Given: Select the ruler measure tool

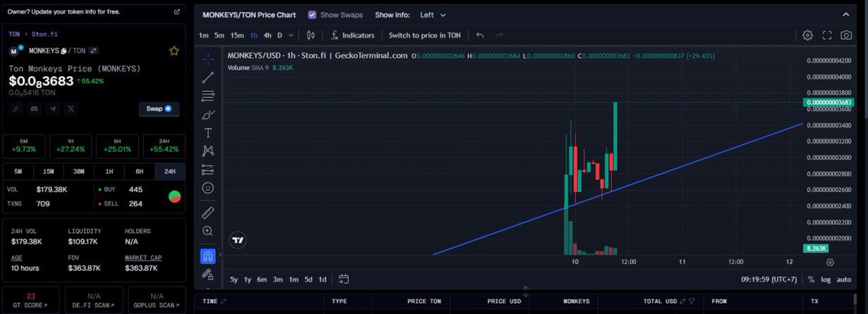Looking at the screenshot, I should pos(208,213).
